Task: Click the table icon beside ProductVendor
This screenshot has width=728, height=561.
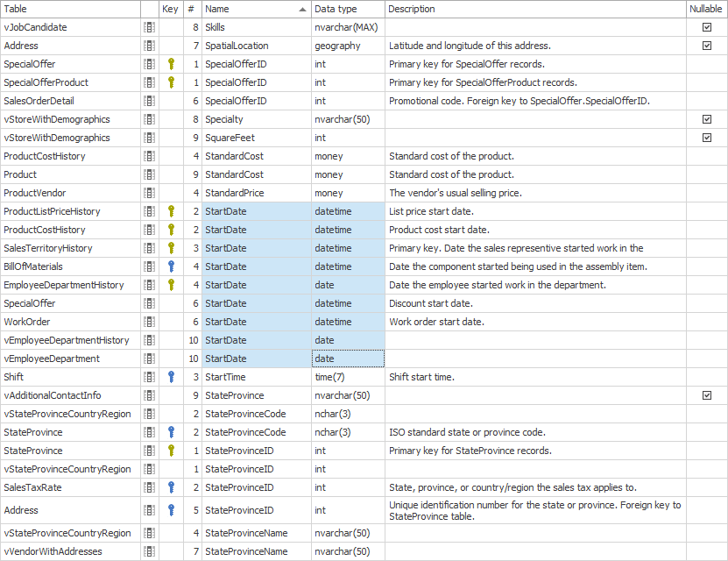Action: coord(149,193)
